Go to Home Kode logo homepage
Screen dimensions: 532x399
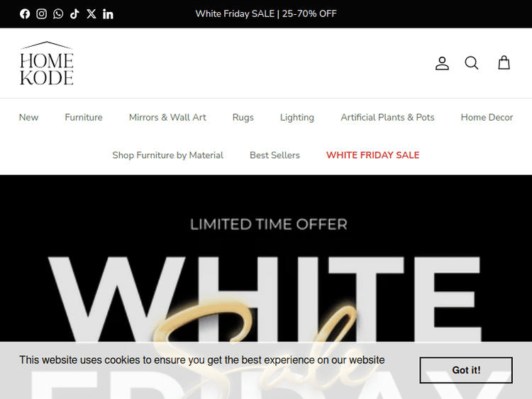click(47, 63)
